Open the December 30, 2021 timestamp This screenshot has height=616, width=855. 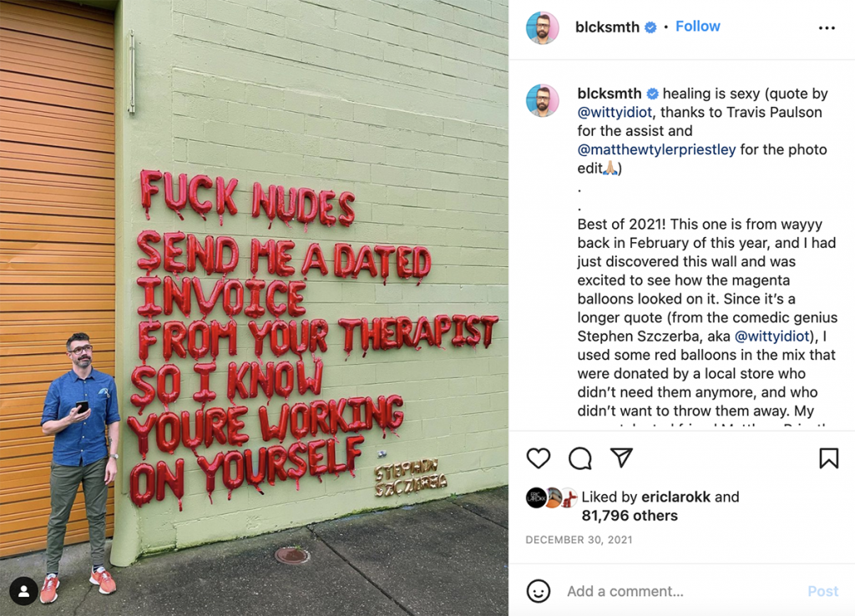point(579,540)
